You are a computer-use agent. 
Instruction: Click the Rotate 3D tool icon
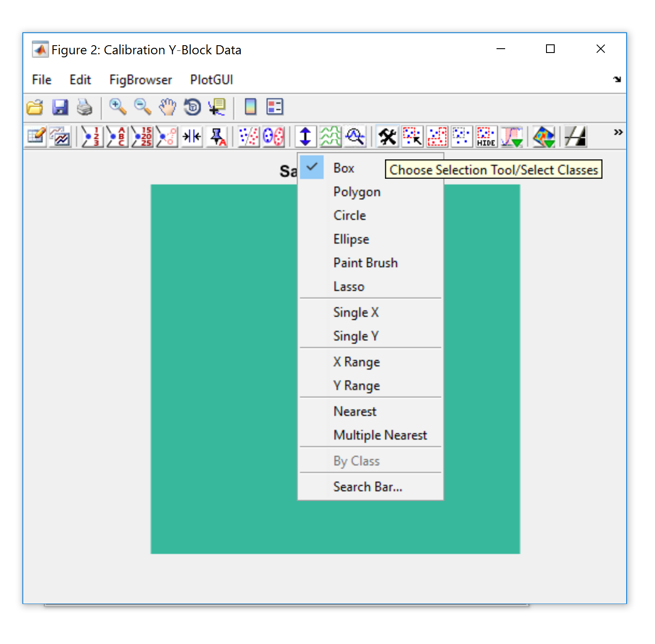coord(192,107)
